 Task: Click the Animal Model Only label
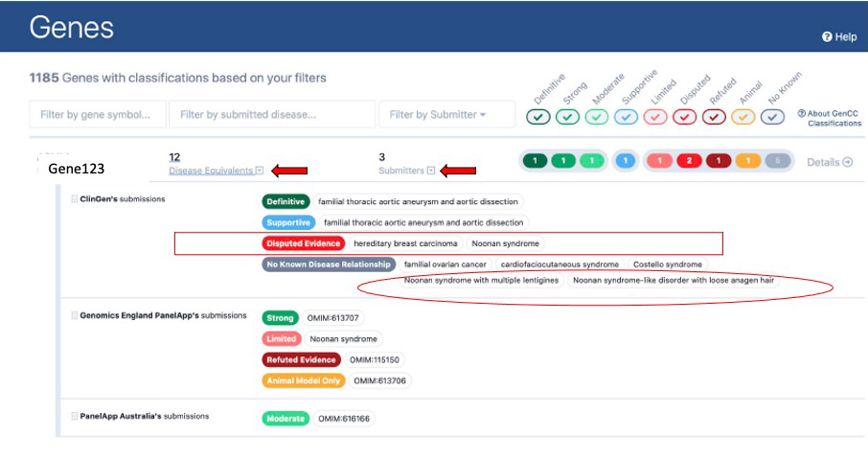304,380
